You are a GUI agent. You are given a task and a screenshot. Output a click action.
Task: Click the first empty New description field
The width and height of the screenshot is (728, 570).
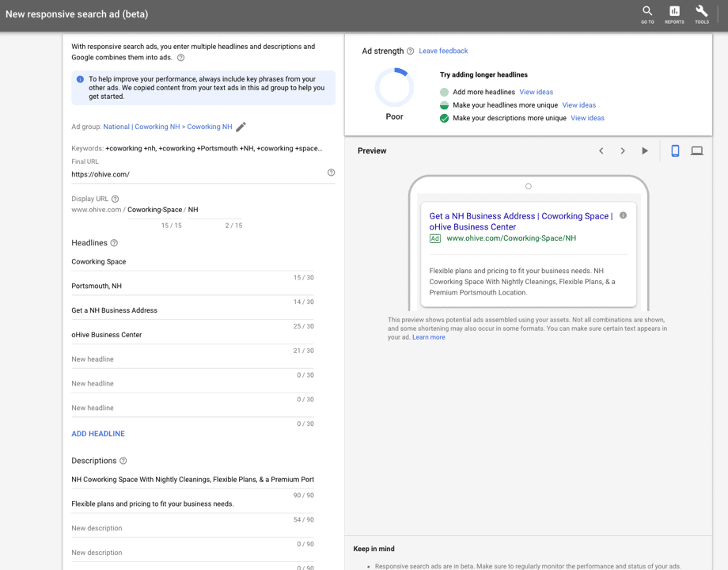coord(192,528)
